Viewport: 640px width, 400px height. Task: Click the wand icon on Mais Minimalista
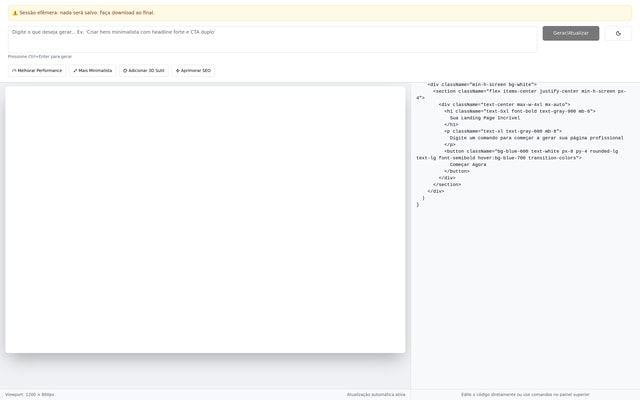coord(75,71)
